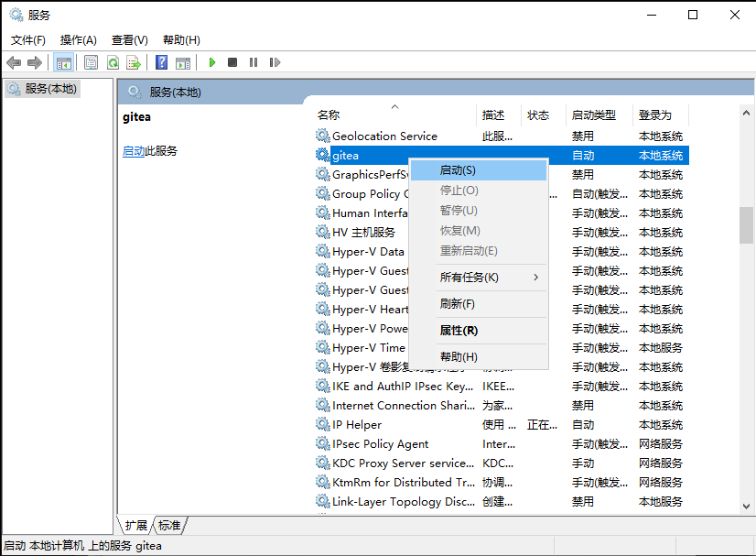Go forward with the toolbar forward arrow
Screen dimensions: 756x556
coord(35,62)
